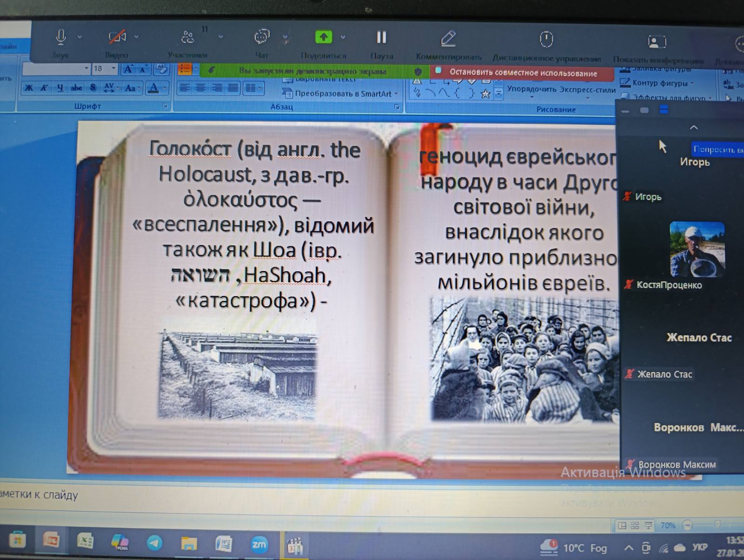The width and height of the screenshot is (744, 560).
Task: Click КостяПроценко video thumbnail
Action: [x=697, y=249]
